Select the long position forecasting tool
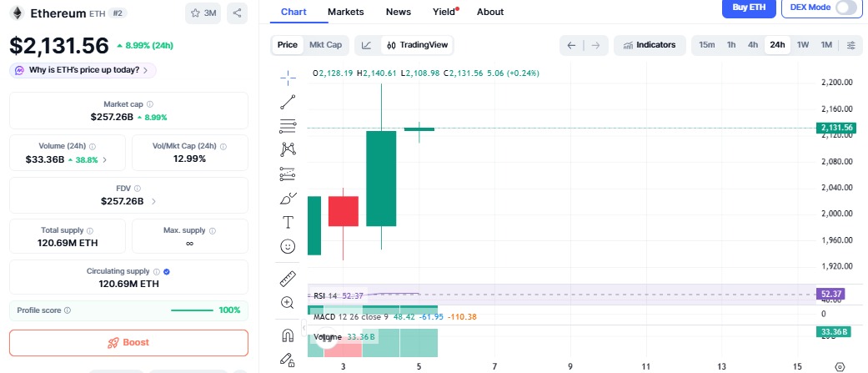The image size is (868, 373). (288, 174)
